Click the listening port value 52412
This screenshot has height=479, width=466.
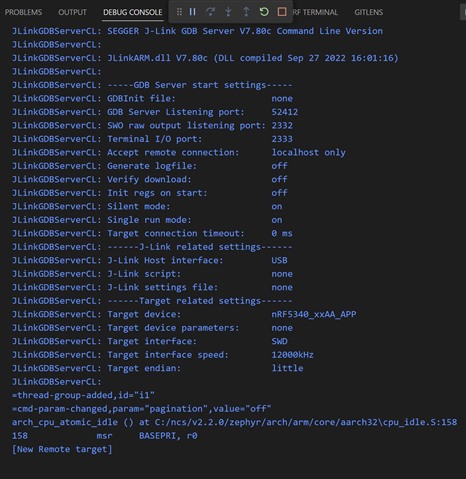(284, 112)
